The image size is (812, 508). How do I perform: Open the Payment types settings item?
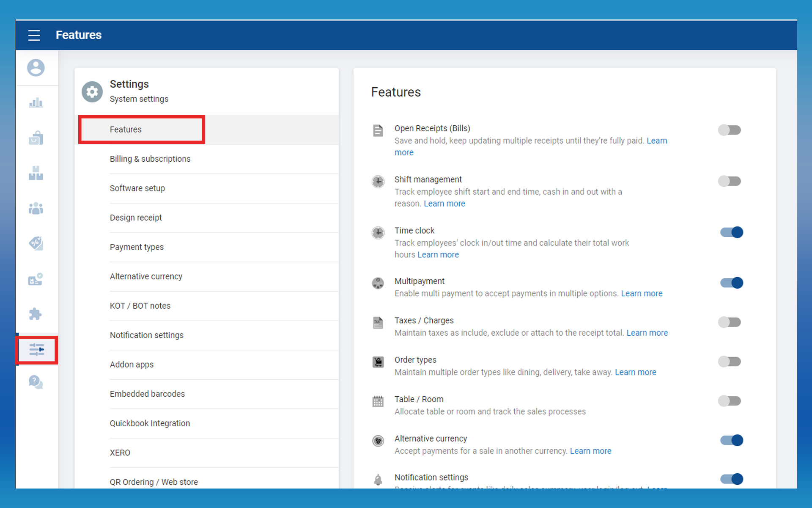(137, 247)
